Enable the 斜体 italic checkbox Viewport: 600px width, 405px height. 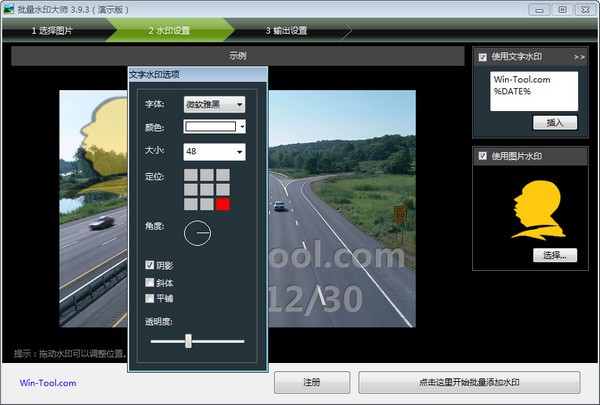click(151, 282)
